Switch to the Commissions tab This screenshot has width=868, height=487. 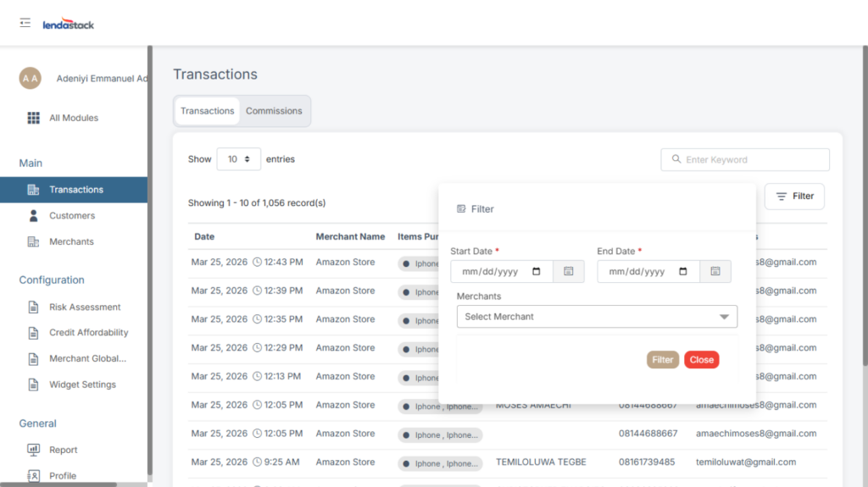(x=274, y=111)
